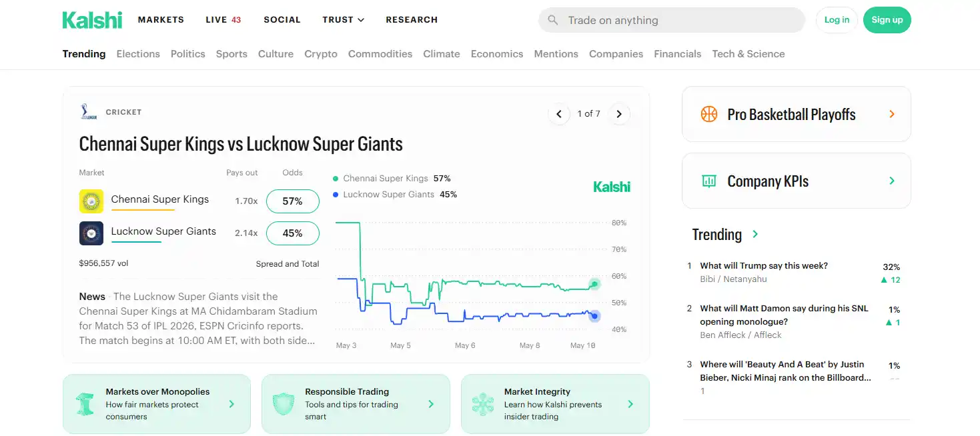Click the Responsible Trading shield icon

coord(284,404)
